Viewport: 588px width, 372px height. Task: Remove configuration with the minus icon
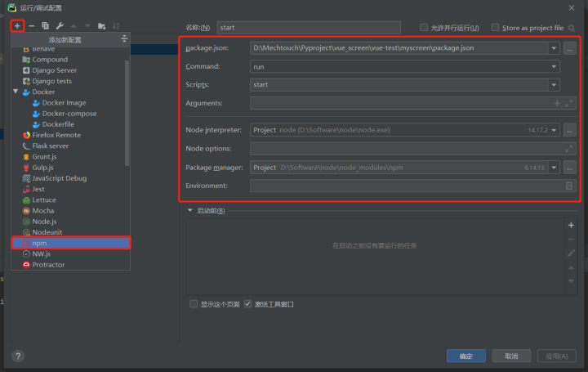tap(32, 26)
